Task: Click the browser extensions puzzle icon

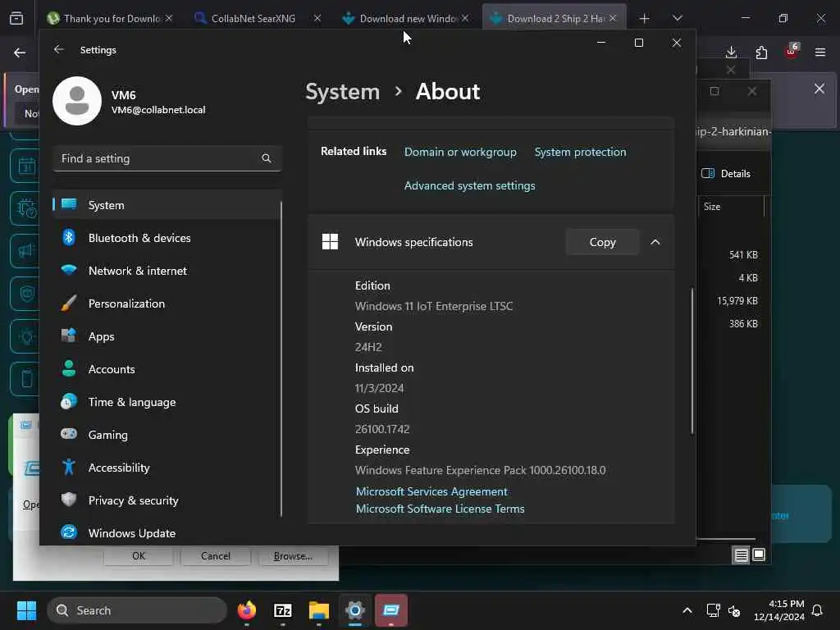Action: pos(761,52)
